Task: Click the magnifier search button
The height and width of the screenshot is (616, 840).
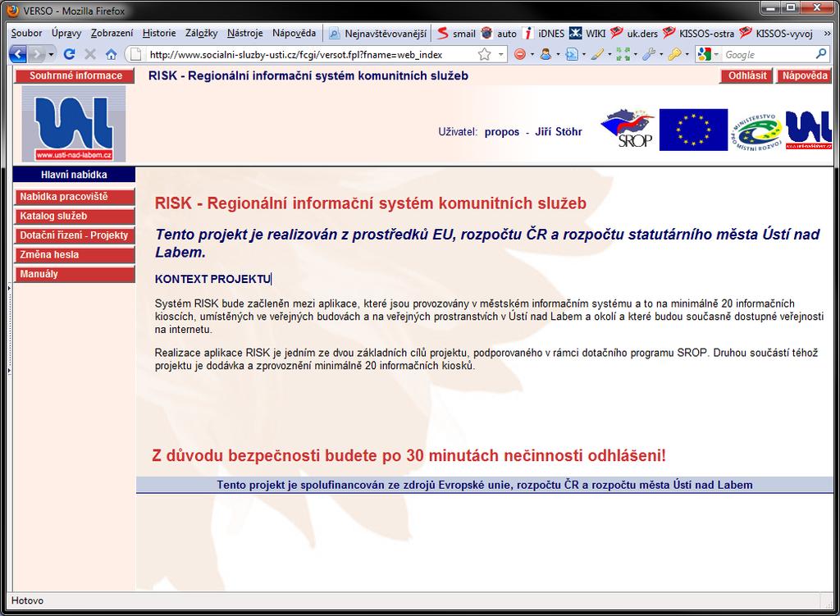Action: point(821,54)
